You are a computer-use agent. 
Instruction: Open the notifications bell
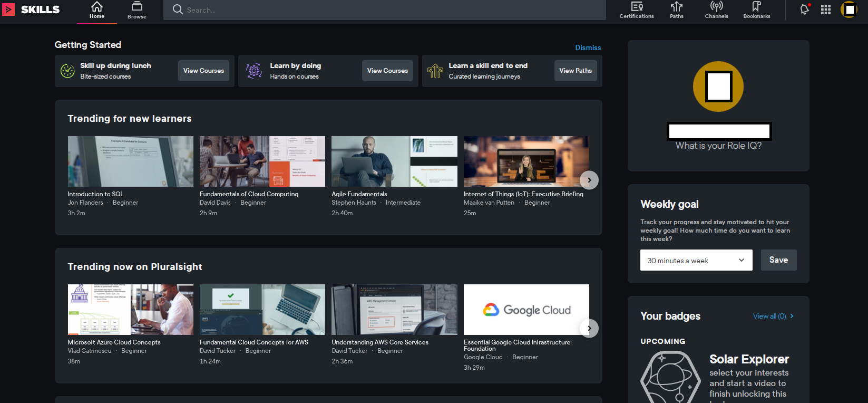tap(805, 9)
